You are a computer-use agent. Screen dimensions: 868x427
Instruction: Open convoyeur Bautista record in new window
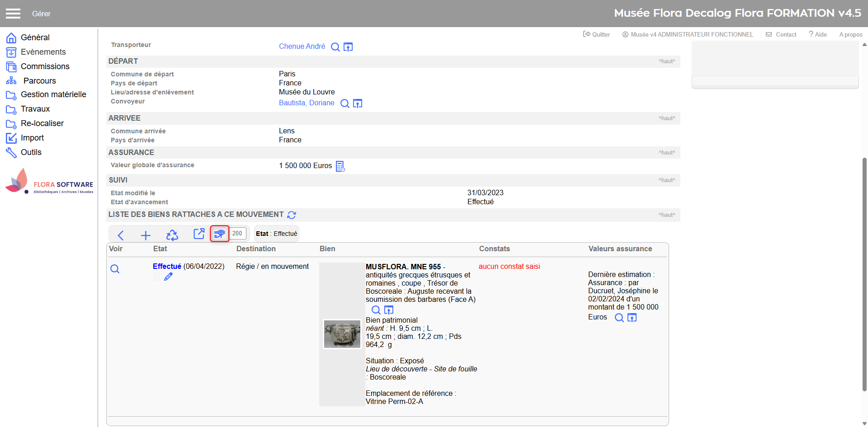(x=358, y=103)
